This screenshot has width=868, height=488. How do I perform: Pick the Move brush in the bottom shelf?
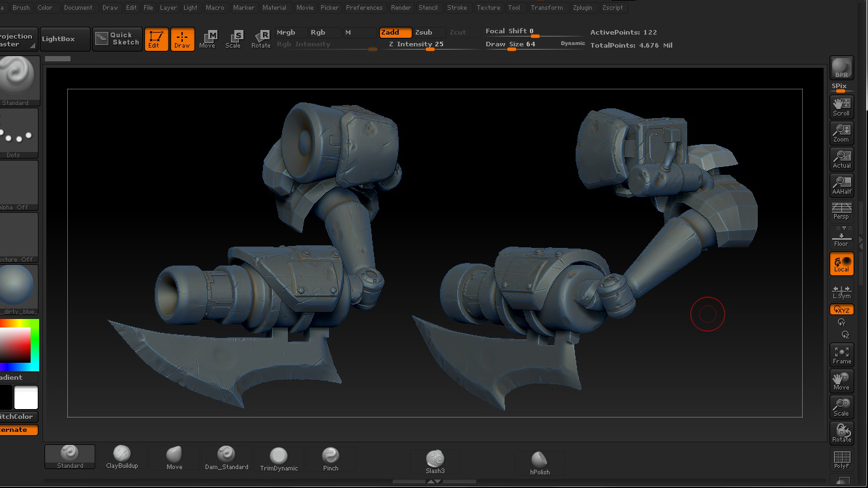tap(174, 457)
